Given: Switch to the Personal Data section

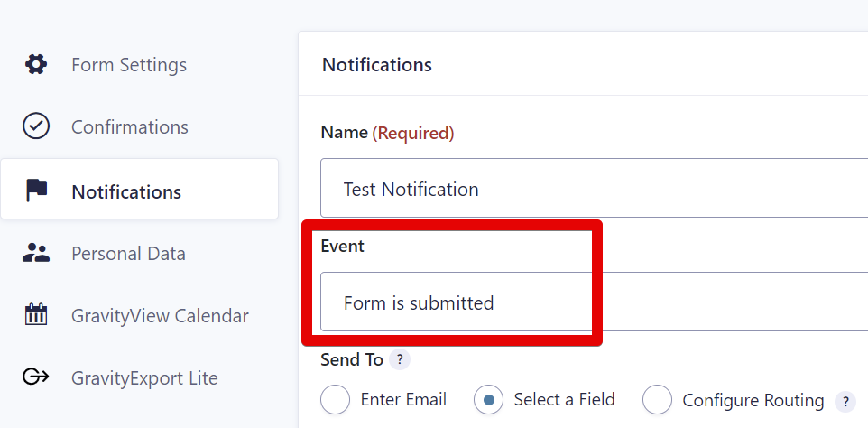Looking at the screenshot, I should 128,254.
